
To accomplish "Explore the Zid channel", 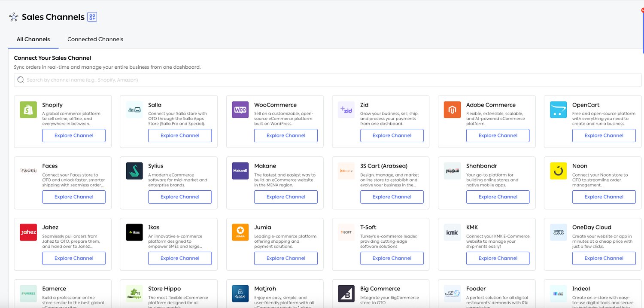I will coord(392,135).
